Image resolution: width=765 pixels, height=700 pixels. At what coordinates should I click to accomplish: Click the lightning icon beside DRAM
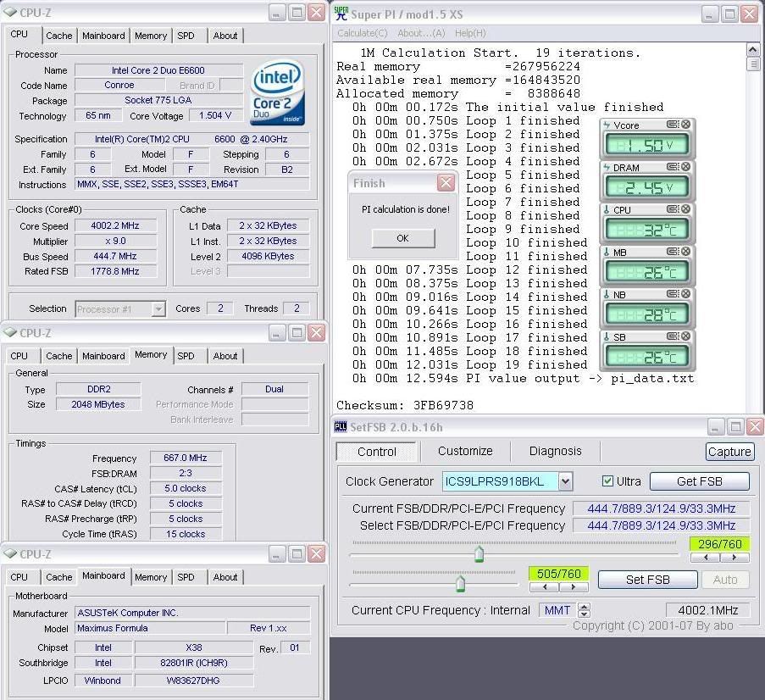click(x=607, y=168)
